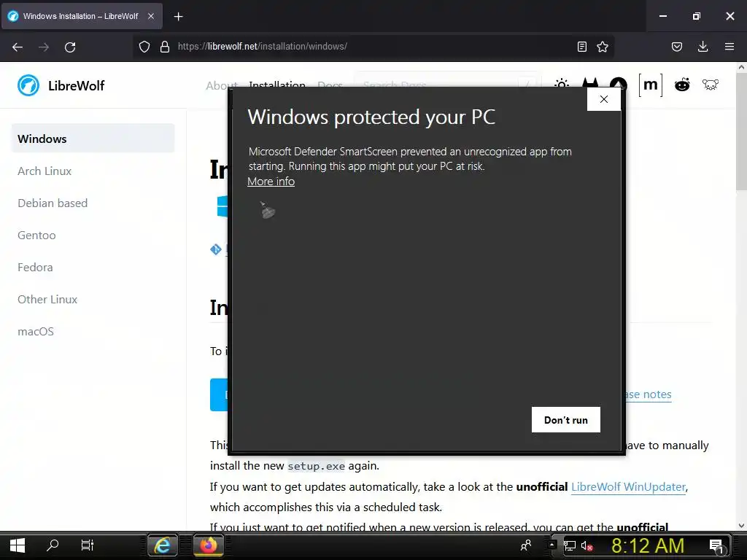The height and width of the screenshot is (560, 747).
Task: Open Internet Explorer from the taskbar
Action: [x=163, y=545]
